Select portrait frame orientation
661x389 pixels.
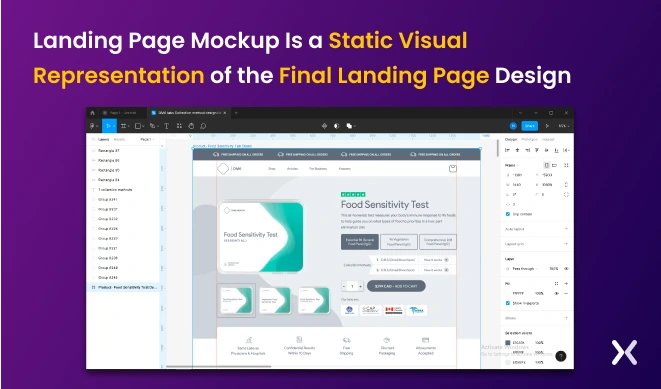(546, 165)
